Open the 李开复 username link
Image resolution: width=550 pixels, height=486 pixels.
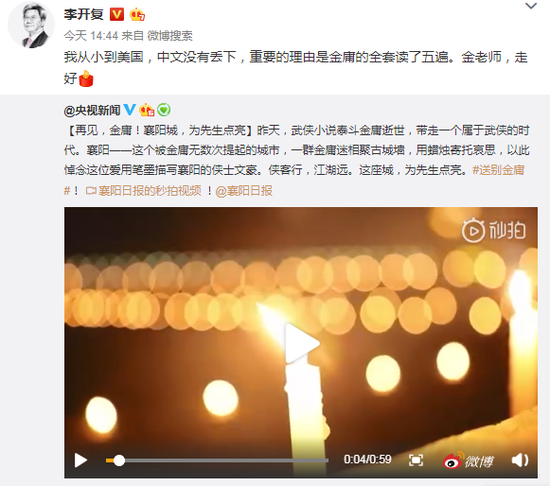pyautogui.click(x=84, y=15)
